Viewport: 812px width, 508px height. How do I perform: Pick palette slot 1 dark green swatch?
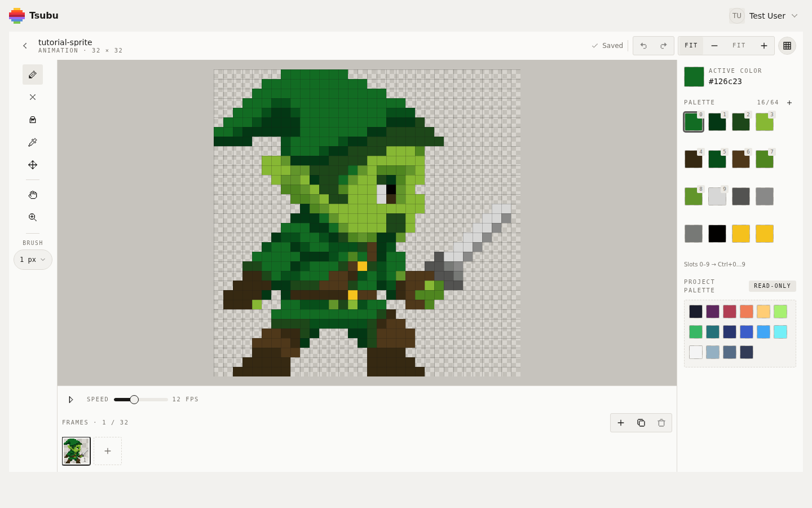pyautogui.click(x=717, y=122)
